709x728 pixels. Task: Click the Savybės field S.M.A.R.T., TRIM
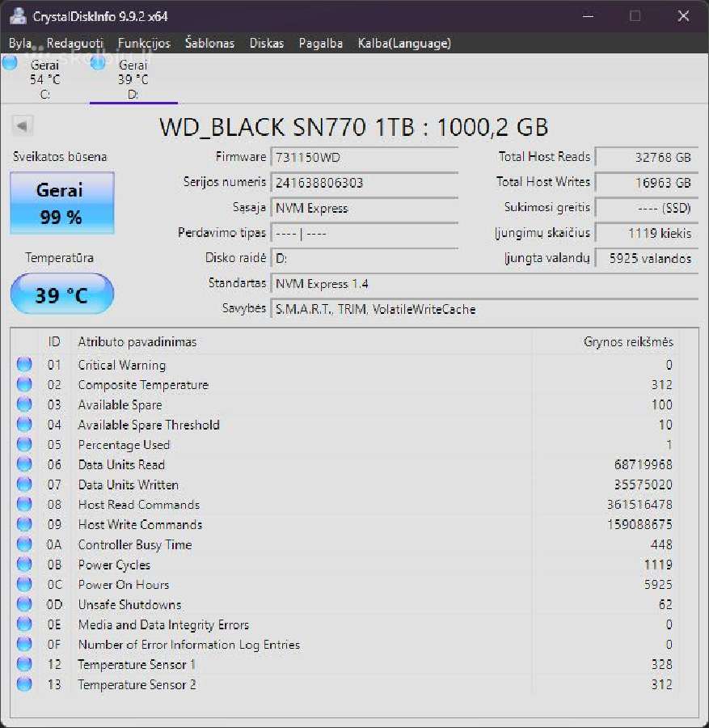click(484, 309)
